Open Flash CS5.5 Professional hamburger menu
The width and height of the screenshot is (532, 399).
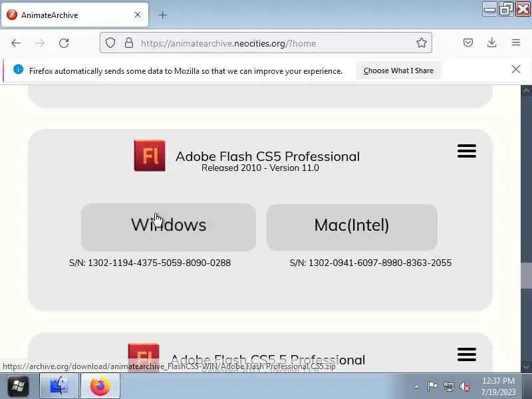click(467, 354)
